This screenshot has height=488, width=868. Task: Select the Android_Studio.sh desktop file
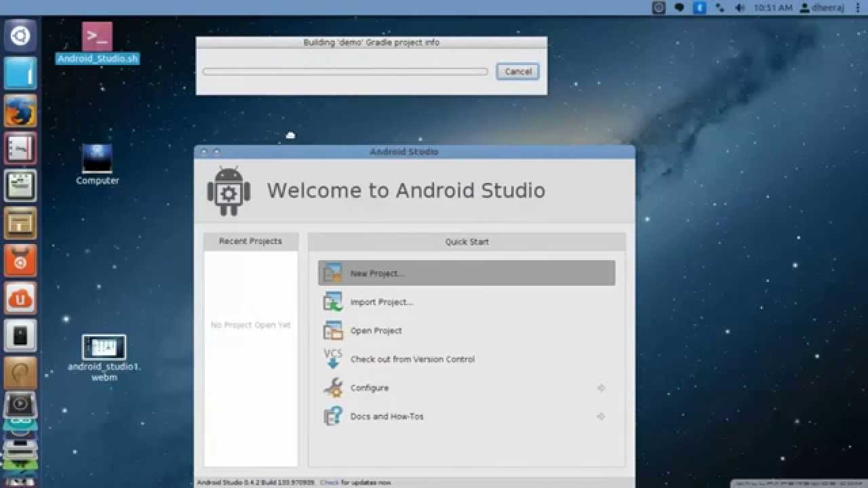tap(97, 43)
